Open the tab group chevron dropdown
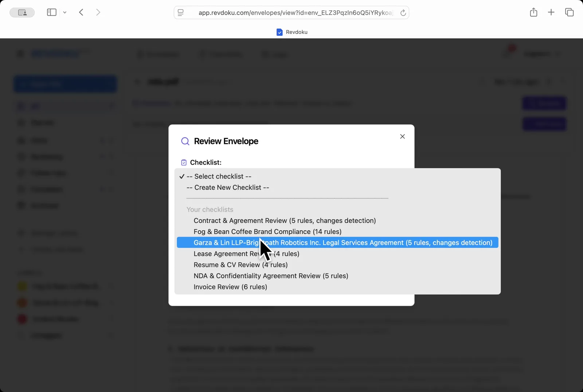Viewport: 583px width, 392px height. [65, 12]
